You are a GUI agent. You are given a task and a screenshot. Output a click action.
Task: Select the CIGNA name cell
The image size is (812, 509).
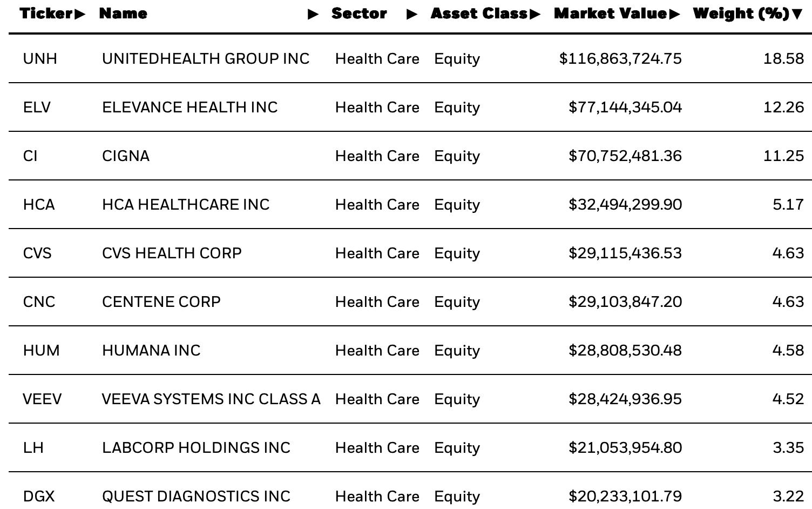coord(126,156)
